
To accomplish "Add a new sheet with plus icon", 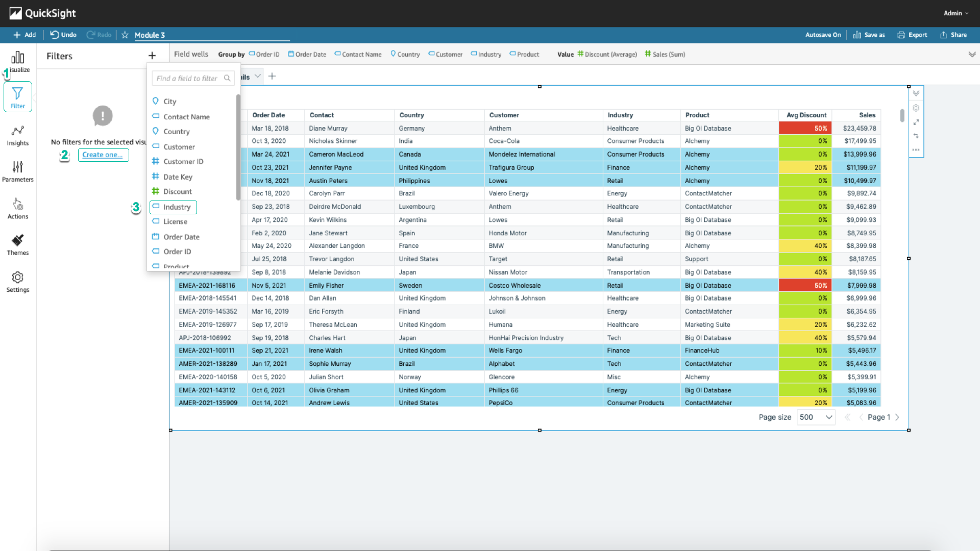I will point(272,76).
